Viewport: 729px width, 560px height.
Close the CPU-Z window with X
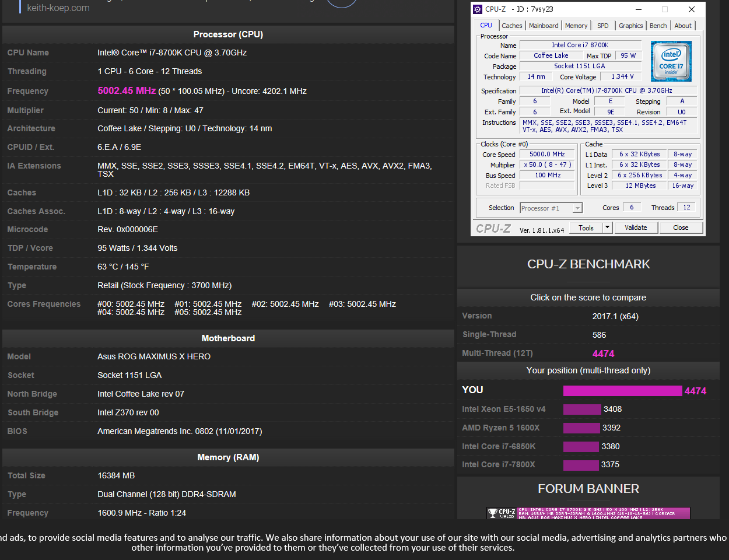692,9
